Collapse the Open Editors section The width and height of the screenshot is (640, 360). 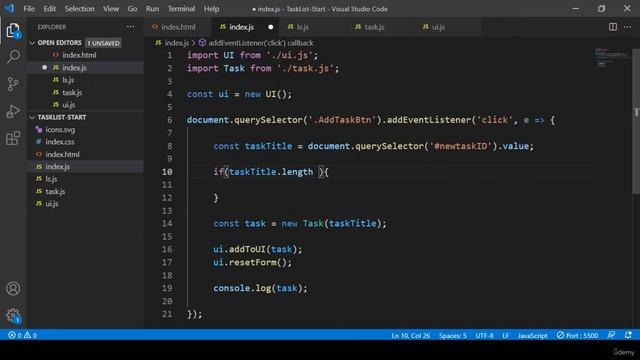tap(32, 43)
